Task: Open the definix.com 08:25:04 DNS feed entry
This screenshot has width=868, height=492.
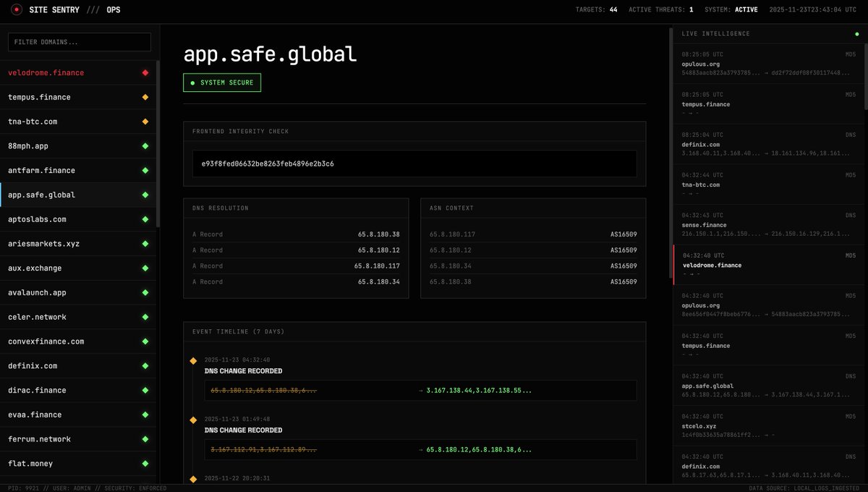Action: point(768,144)
